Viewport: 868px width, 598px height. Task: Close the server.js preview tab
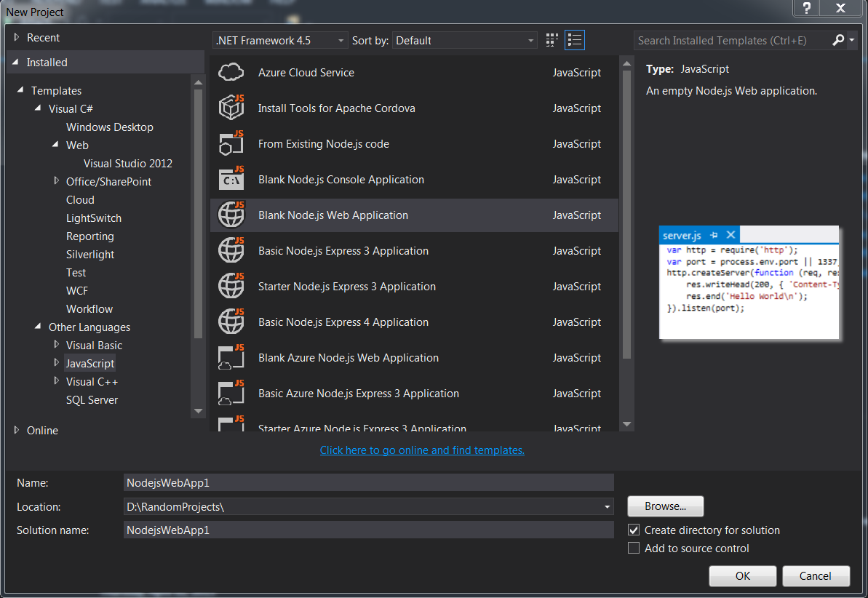(x=730, y=234)
